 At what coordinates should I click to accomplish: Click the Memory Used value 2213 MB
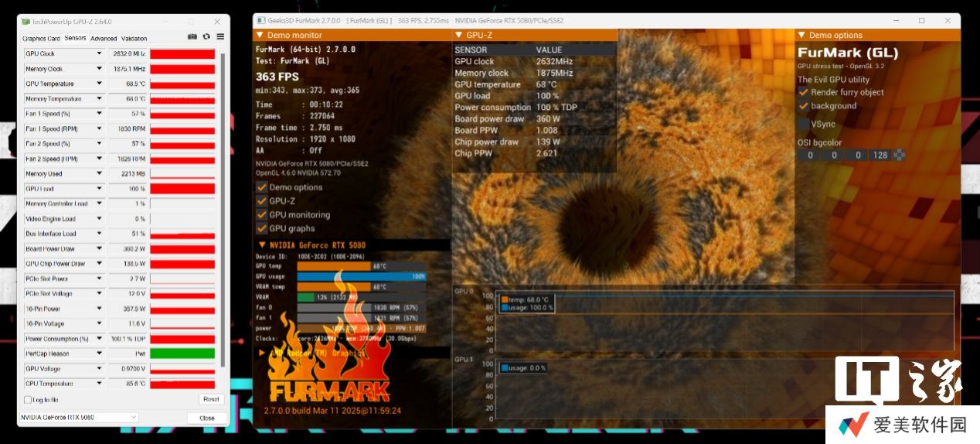point(127,174)
